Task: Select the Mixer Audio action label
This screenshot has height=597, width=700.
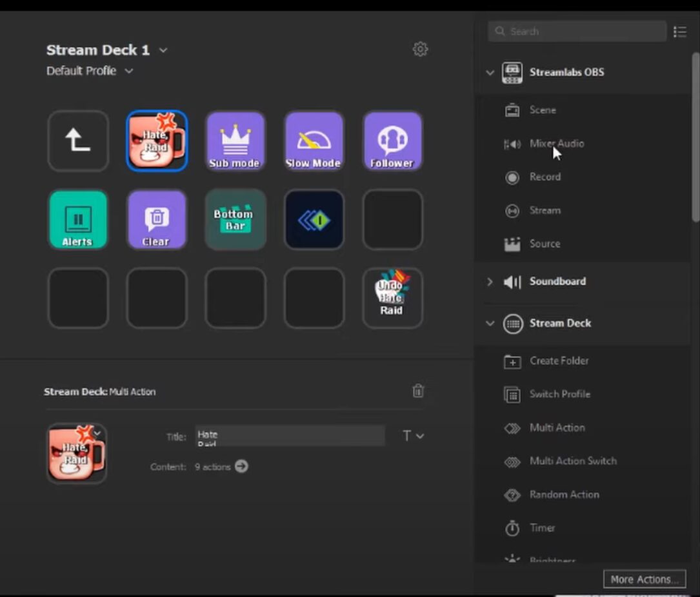Action: point(557,143)
